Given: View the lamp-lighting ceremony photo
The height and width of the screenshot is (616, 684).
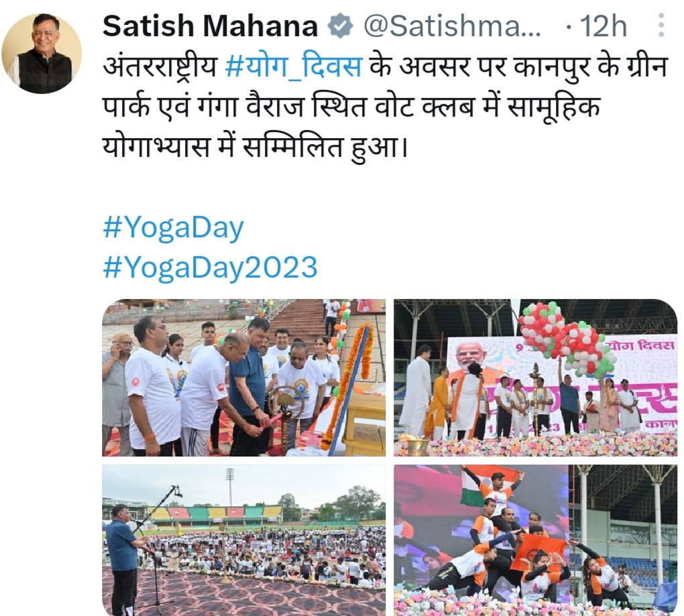Looking at the screenshot, I should pyautogui.click(x=244, y=377).
